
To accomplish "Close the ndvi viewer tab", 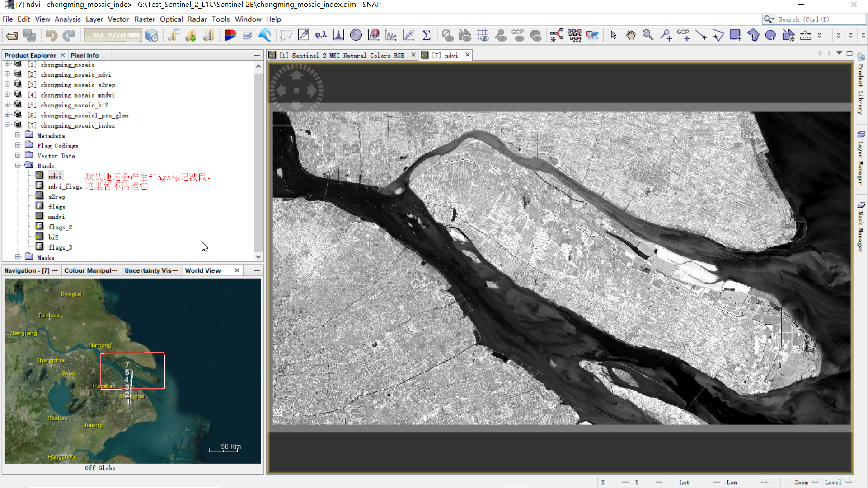I will [467, 55].
